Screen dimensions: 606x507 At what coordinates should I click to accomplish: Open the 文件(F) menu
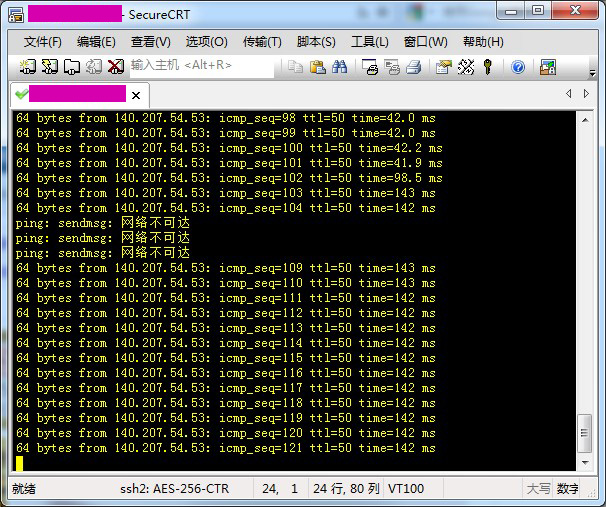pos(43,42)
